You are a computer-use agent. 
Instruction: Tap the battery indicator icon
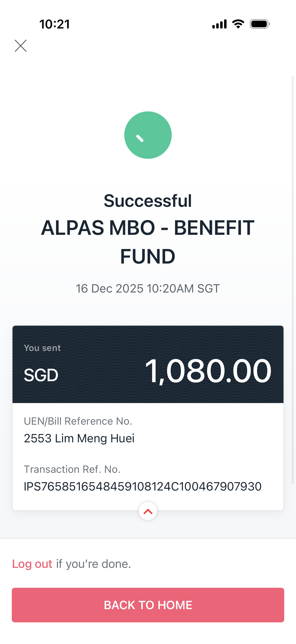tap(260, 24)
